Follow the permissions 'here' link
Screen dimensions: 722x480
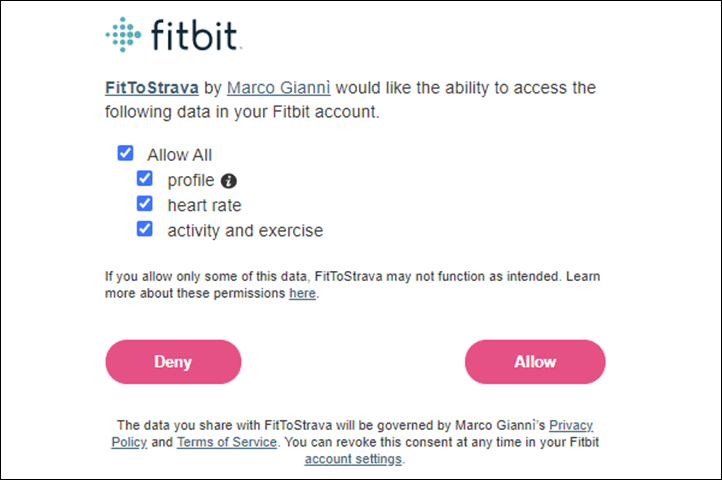pyautogui.click(x=303, y=293)
